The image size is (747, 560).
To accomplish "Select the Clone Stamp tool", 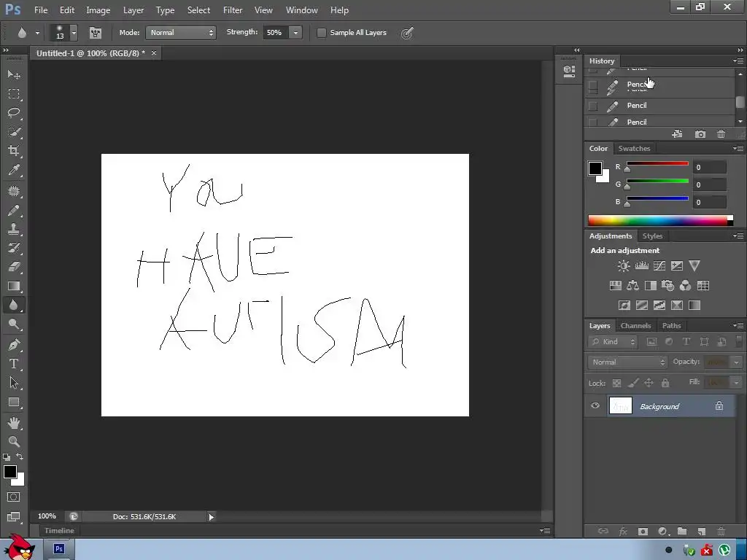I will pyautogui.click(x=13, y=229).
